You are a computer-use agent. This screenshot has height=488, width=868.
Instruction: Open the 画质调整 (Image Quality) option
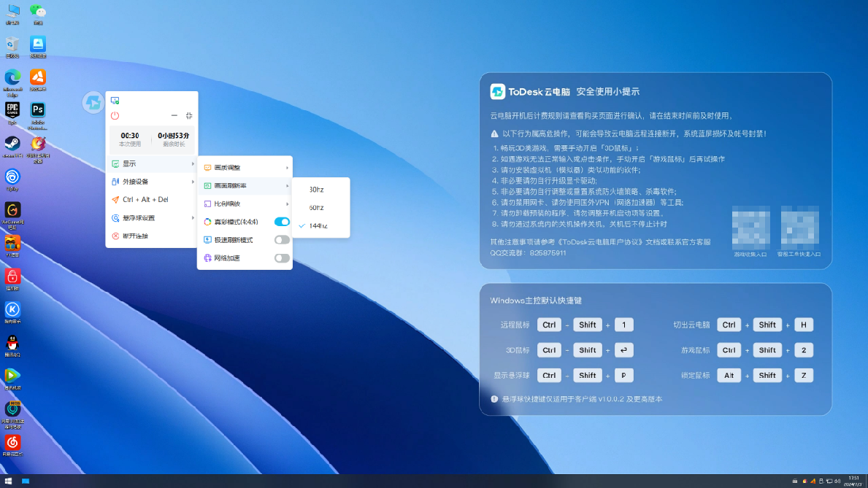click(228, 167)
